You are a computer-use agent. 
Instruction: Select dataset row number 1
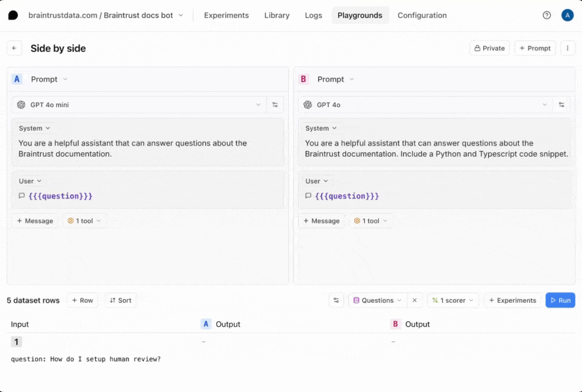[x=16, y=342]
